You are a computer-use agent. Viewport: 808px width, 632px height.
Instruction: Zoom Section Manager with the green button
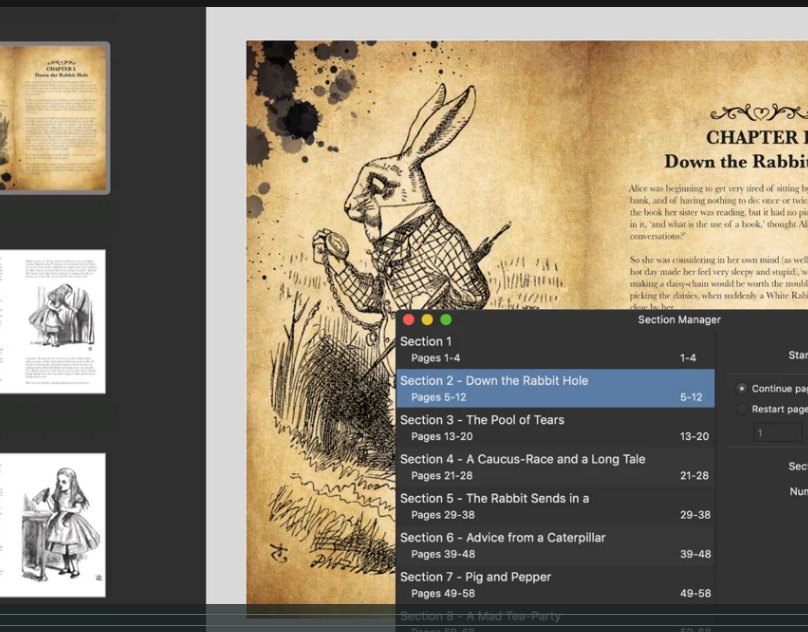(446, 320)
